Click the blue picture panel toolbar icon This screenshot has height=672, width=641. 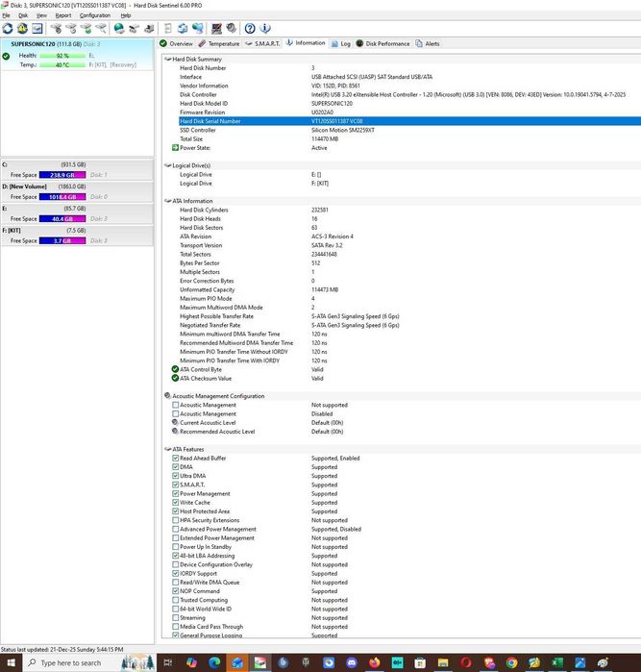click(37, 29)
